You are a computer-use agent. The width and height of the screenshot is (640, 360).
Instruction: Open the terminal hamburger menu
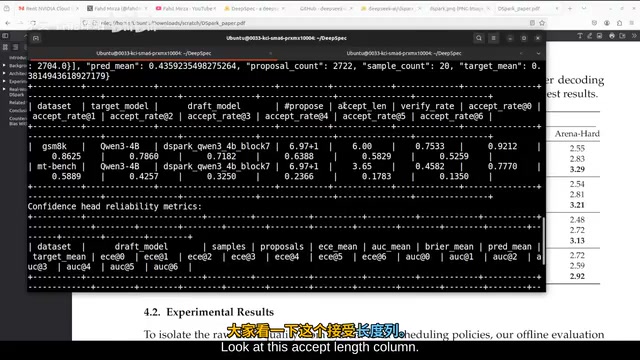tap(493, 38)
